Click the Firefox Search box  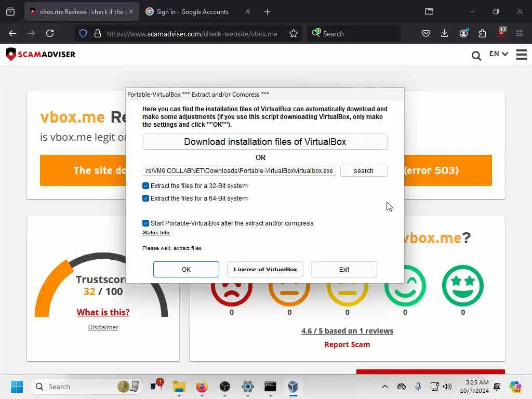(354, 34)
